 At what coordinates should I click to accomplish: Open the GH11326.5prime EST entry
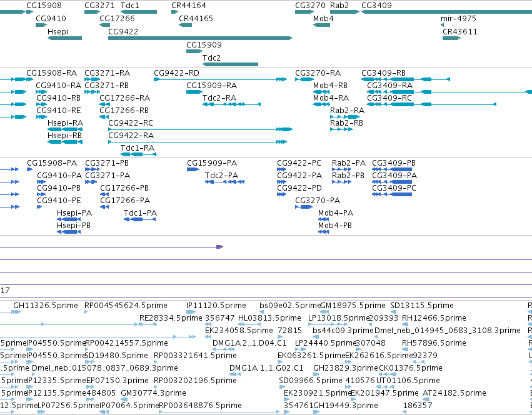pyautogui.click(x=16, y=312)
